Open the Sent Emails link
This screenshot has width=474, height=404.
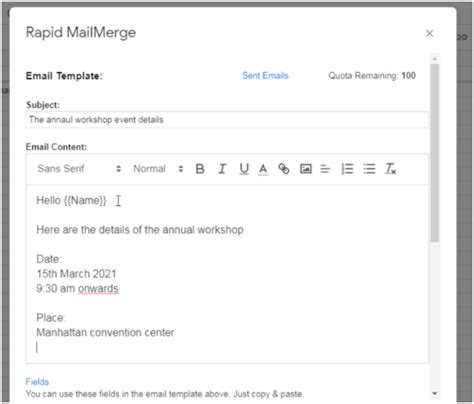pos(265,76)
